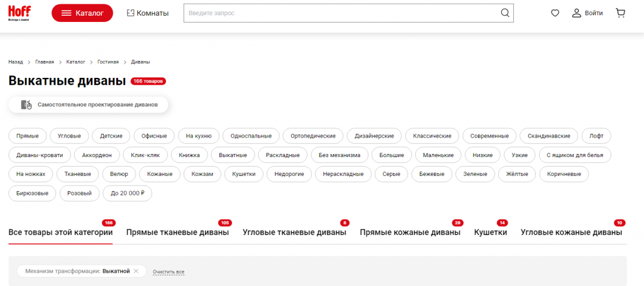Select the Розовый color chip
Image resolution: width=644 pixels, height=286 pixels.
pos(80,193)
